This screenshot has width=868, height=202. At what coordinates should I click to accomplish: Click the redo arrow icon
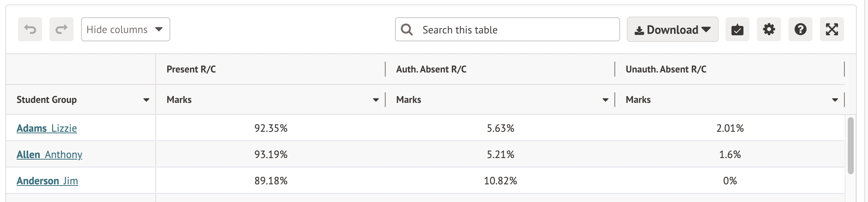pyautogui.click(x=62, y=29)
